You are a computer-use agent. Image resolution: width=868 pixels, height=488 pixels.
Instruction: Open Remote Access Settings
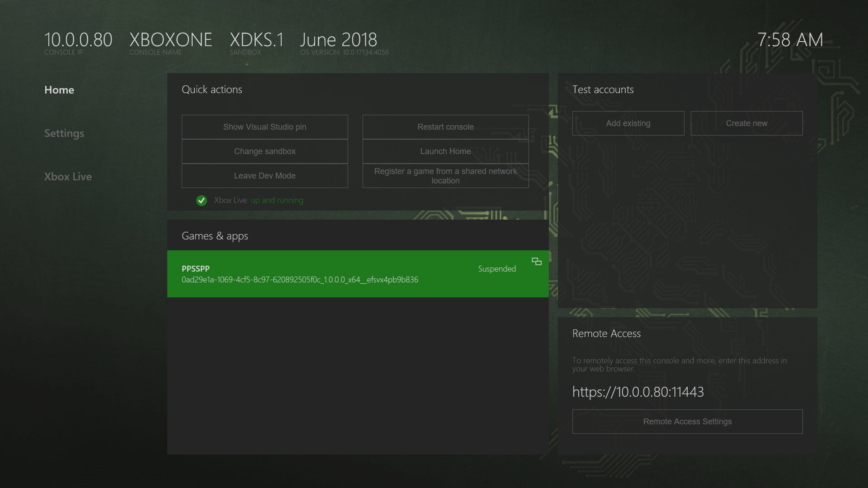coord(687,421)
